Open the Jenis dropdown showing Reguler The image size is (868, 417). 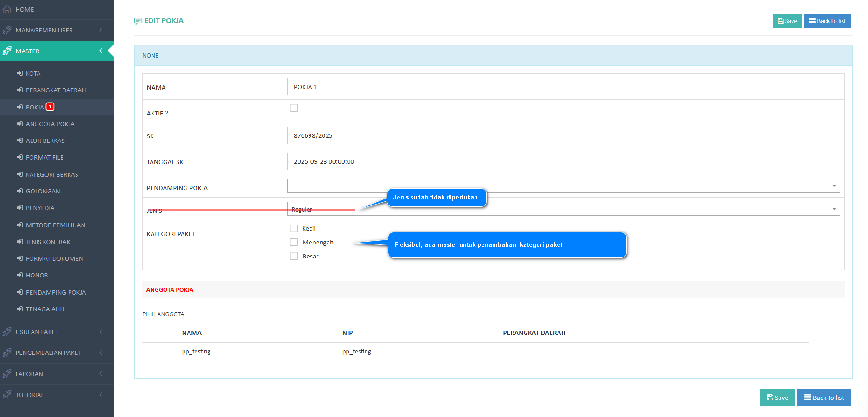pyautogui.click(x=563, y=209)
